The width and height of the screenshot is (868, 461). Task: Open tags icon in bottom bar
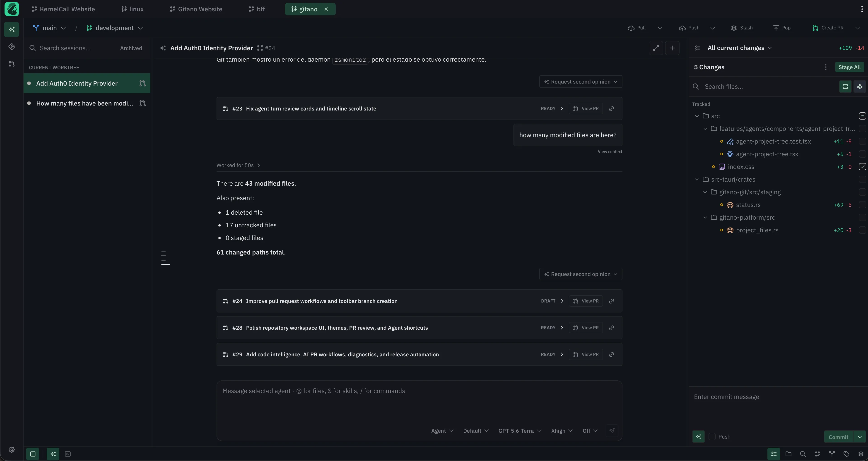(x=846, y=454)
